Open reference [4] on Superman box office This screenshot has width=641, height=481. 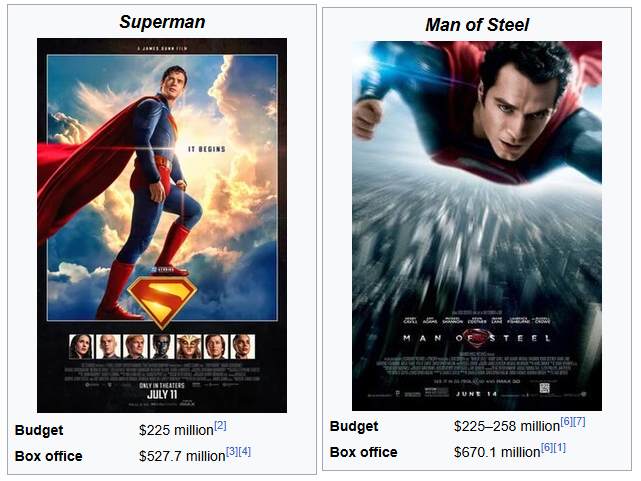244,452
